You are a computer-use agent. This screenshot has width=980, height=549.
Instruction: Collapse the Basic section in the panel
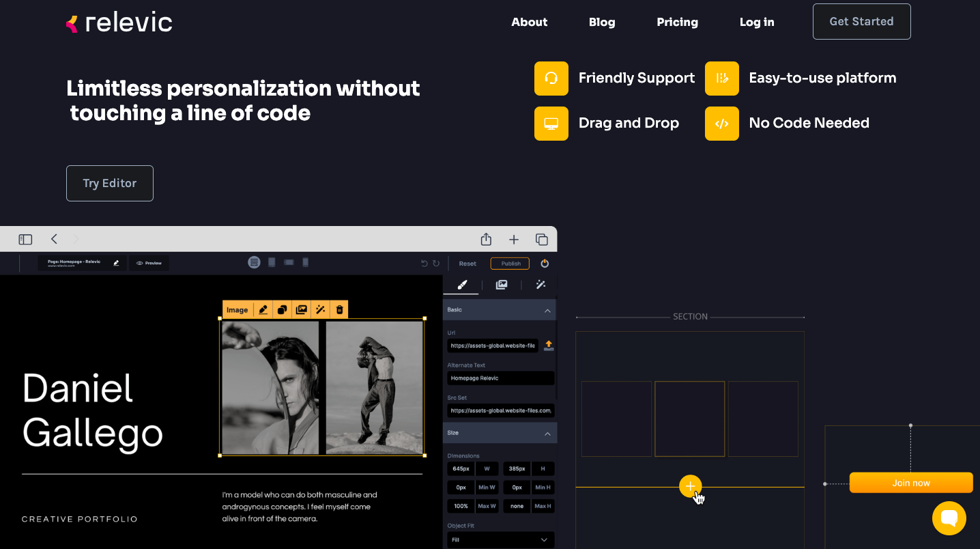pyautogui.click(x=547, y=310)
